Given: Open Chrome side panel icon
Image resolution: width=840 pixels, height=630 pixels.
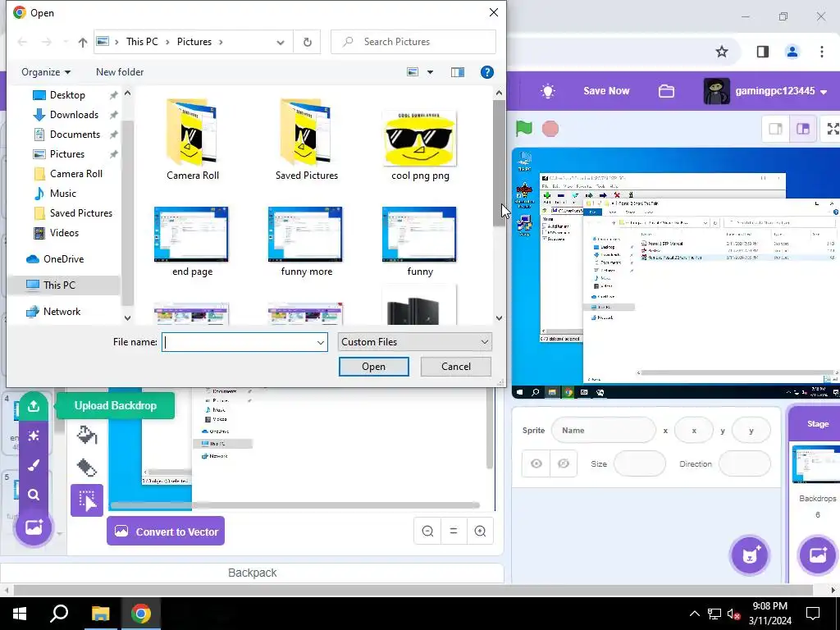Looking at the screenshot, I should [x=763, y=52].
